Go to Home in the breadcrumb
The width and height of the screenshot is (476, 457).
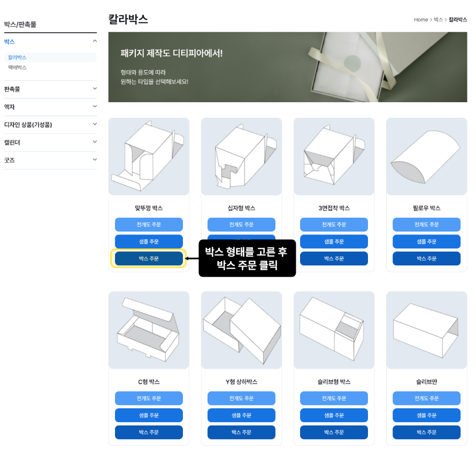click(421, 20)
